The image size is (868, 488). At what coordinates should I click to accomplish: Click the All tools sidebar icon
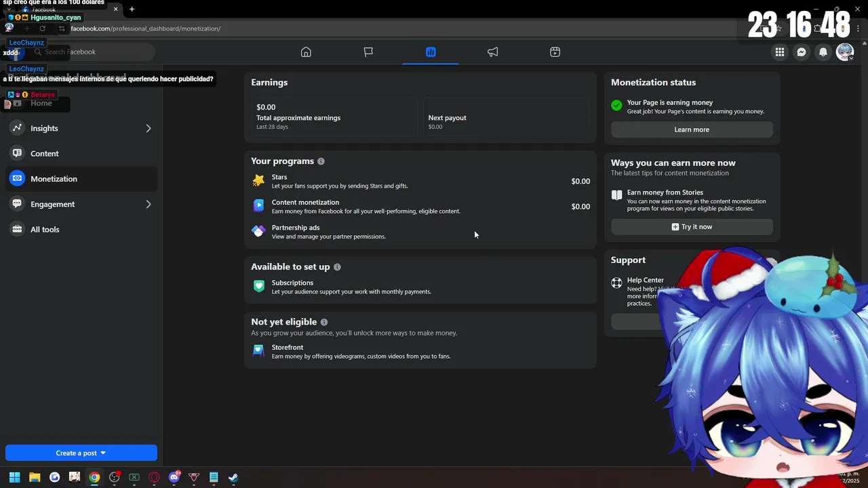[x=17, y=229]
